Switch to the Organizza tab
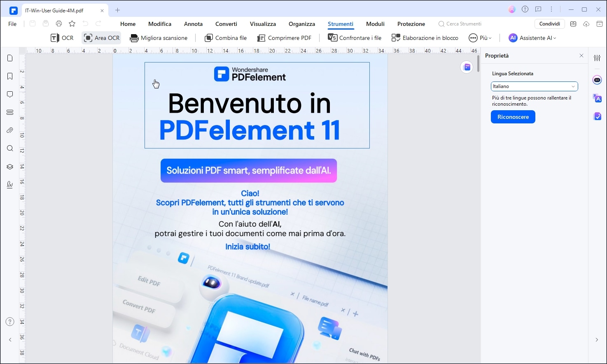This screenshot has height=364, width=607. tap(302, 24)
